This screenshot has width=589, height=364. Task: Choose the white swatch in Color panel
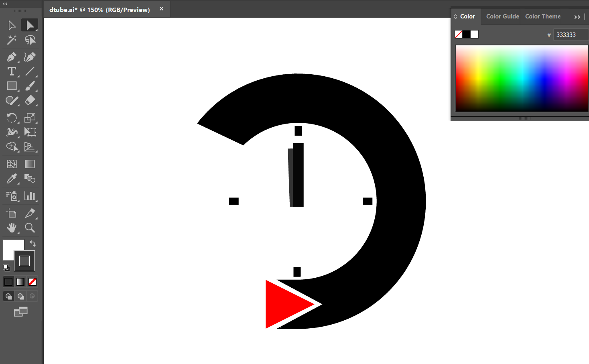[x=475, y=35]
